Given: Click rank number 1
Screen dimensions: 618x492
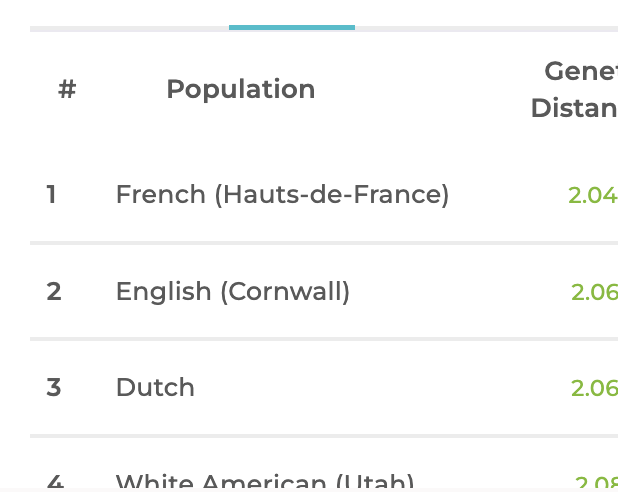Looking at the screenshot, I should (x=51, y=194).
